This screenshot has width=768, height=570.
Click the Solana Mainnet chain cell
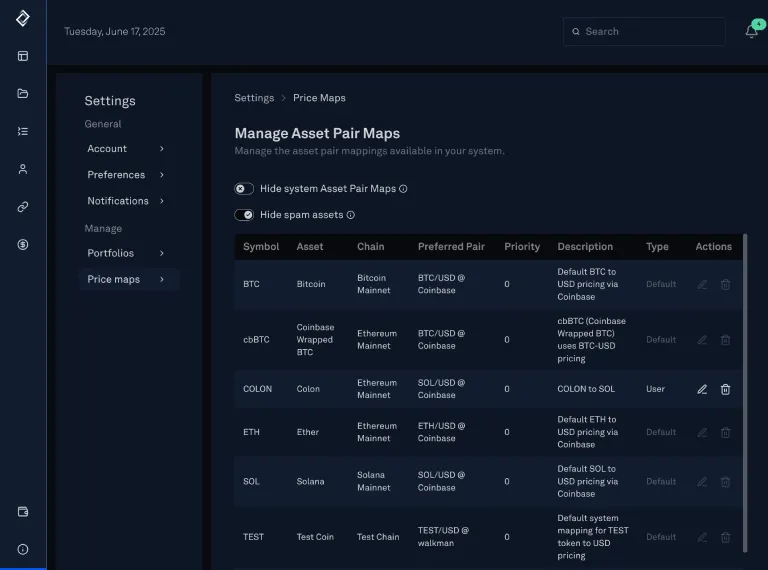(373, 481)
